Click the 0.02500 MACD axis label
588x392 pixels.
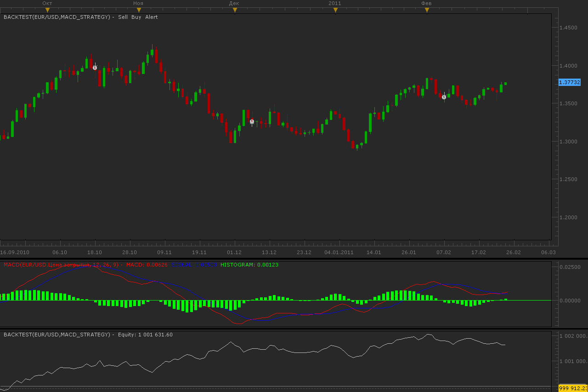pyautogui.click(x=570, y=267)
